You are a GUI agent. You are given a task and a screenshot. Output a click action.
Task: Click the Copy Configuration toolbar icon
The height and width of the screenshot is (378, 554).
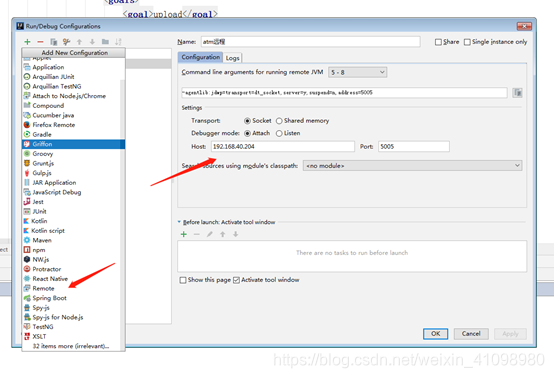[53, 42]
